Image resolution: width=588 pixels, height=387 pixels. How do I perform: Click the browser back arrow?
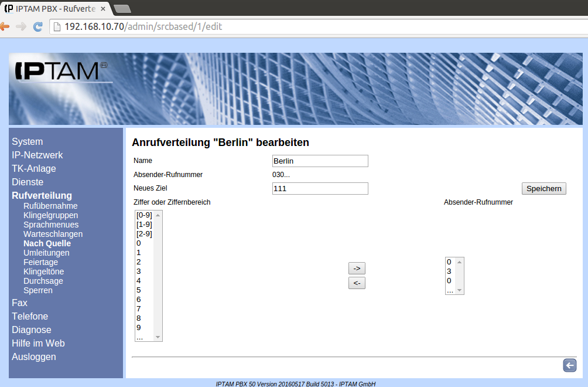(5, 26)
